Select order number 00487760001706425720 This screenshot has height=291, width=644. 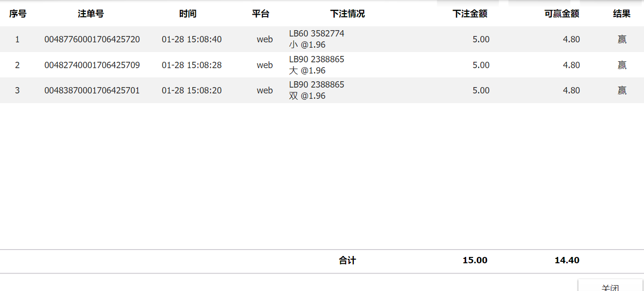pos(92,39)
